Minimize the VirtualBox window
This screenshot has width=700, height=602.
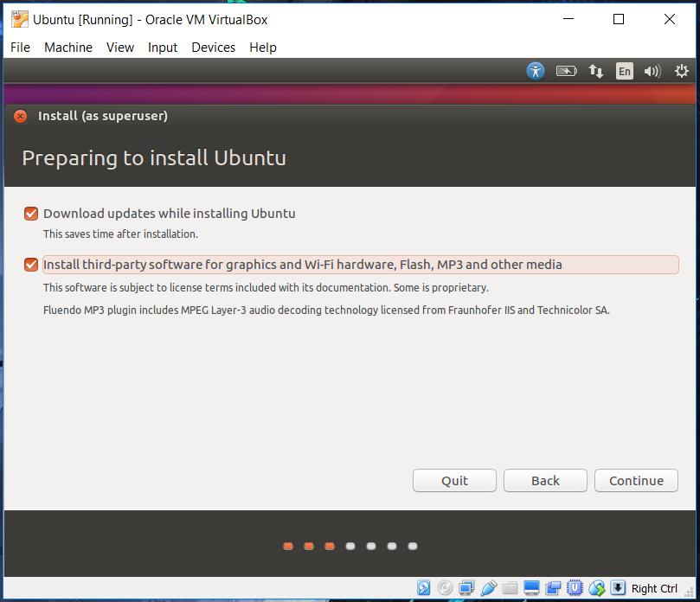pos(568,19)
